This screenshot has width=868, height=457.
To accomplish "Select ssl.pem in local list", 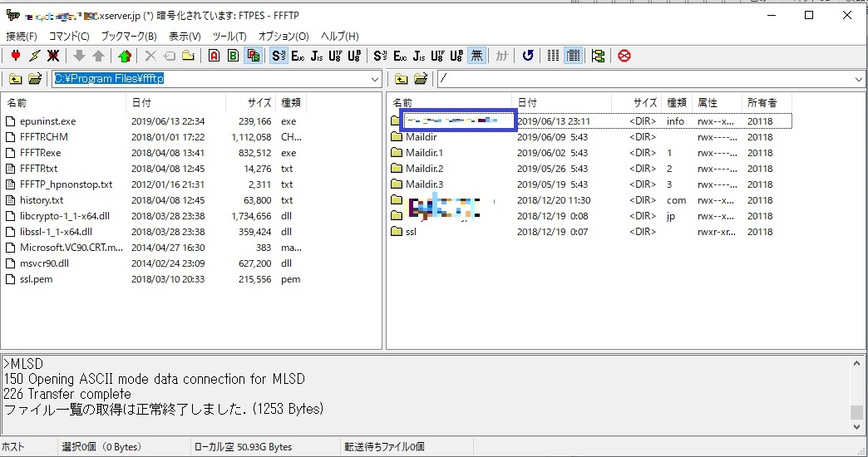I will [36, 279].
